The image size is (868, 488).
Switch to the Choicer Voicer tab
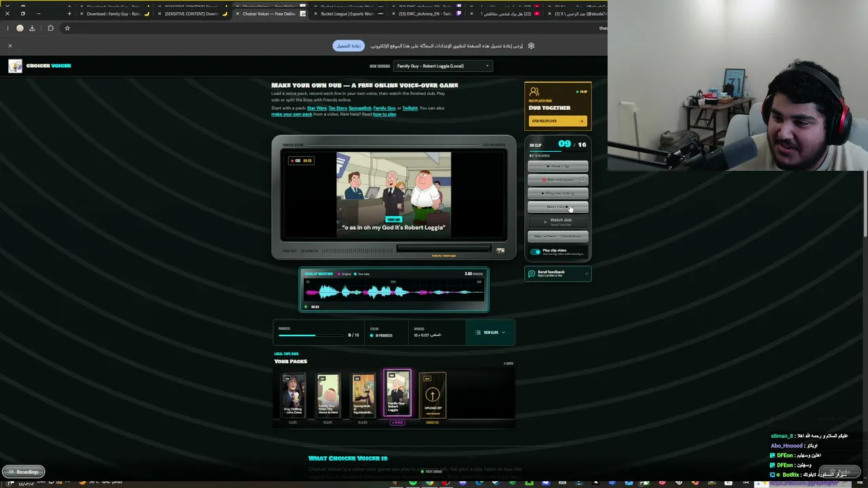(270, 14)
